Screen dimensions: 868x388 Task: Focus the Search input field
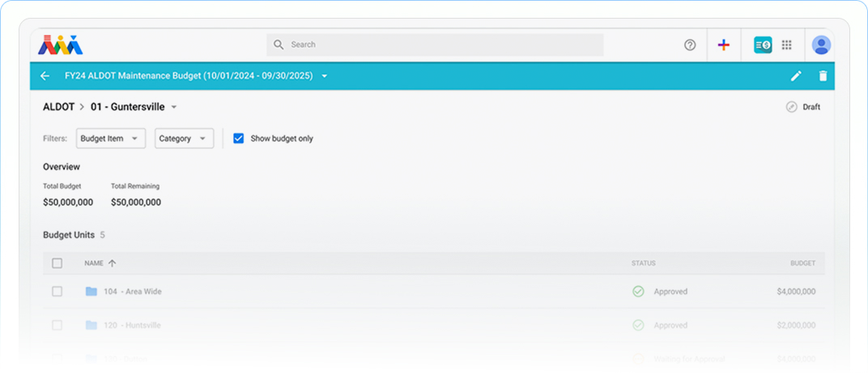click(x=435, y=45)
